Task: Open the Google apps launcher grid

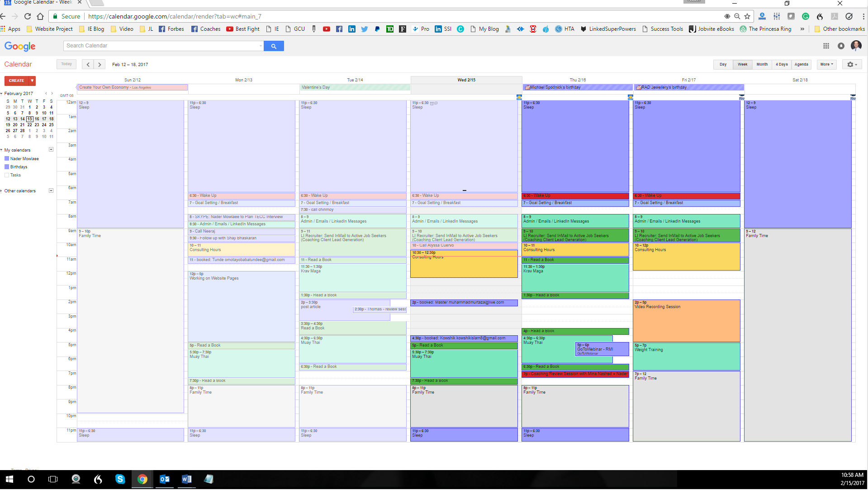Action: point(826,46)
